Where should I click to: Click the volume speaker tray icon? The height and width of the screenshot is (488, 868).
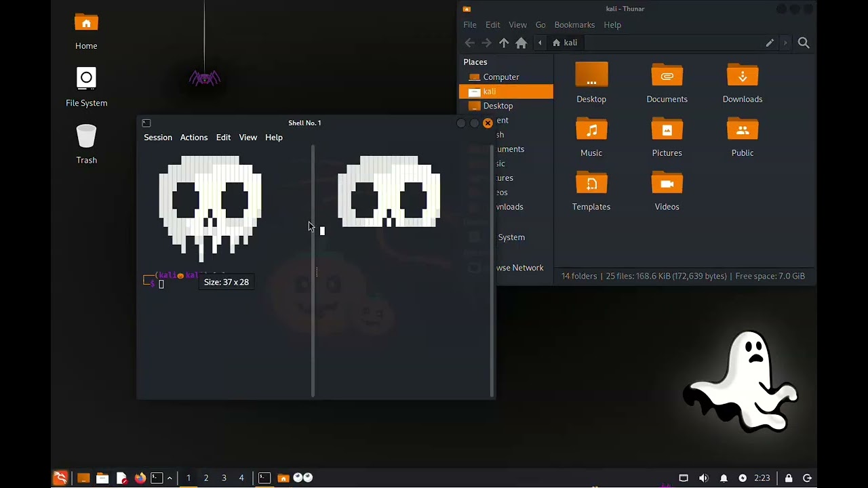[703, 478]
